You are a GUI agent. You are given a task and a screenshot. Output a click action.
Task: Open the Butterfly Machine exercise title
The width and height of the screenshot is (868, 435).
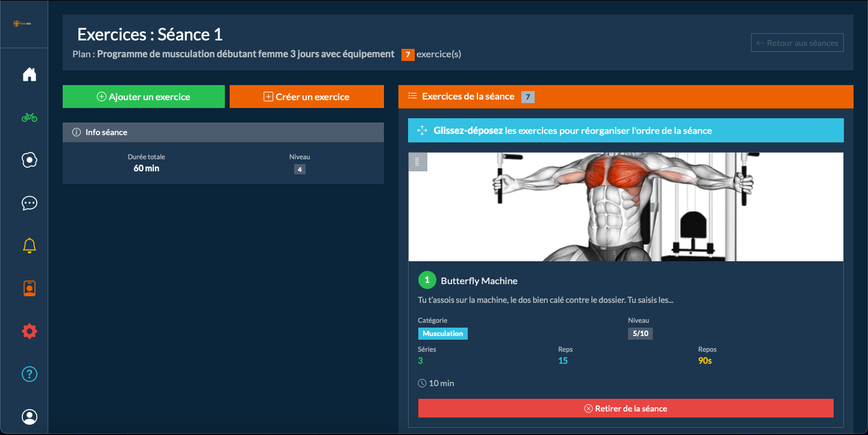(479, 281)
